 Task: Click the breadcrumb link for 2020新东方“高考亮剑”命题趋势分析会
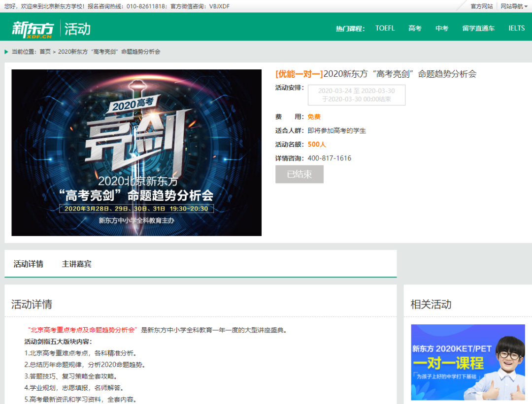[109, 52]
